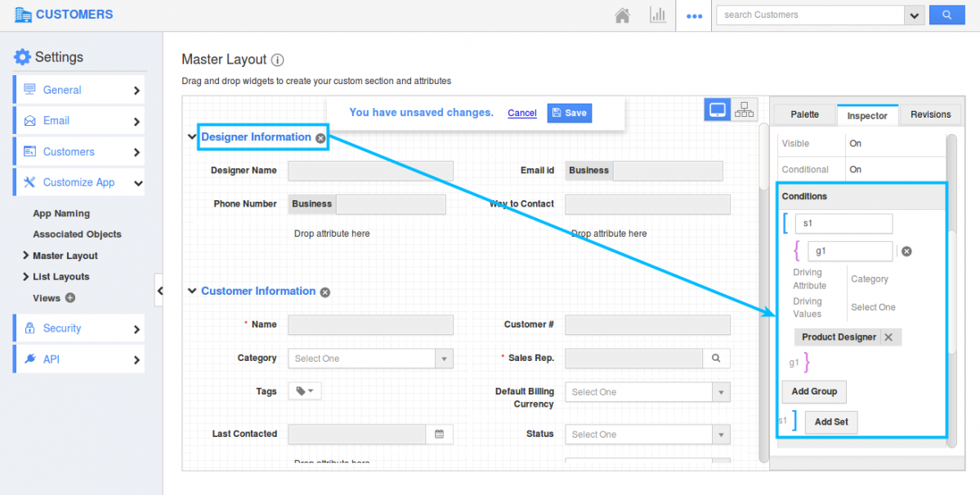The image size is (980, 495).
Task: Switch to hierarchy layout view icon
Action: pyautogui.click(x=744, y=110)
